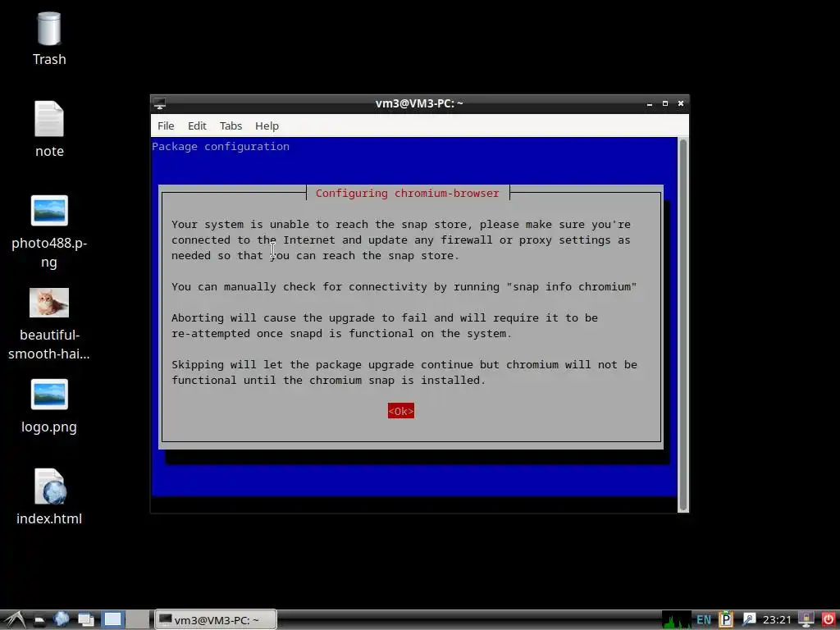Image resolution: width=840 pixels, height=630 pixels.
Task: Click the 'Package configuration' header text
Action: [x=221, y=147]
